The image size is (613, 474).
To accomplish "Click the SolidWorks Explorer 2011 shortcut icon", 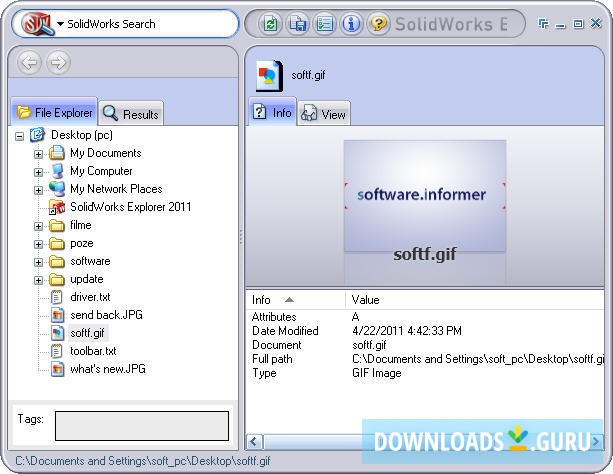I will (57, 207).
